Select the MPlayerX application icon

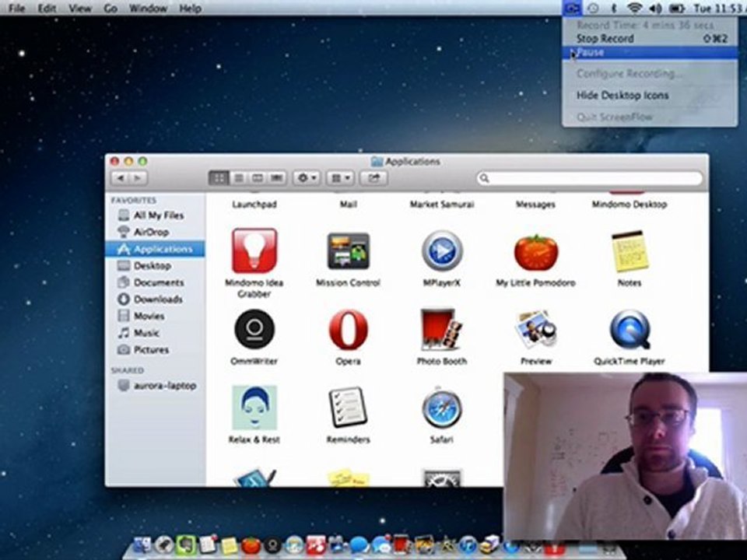pyautogui.click(x=442, y=251)
